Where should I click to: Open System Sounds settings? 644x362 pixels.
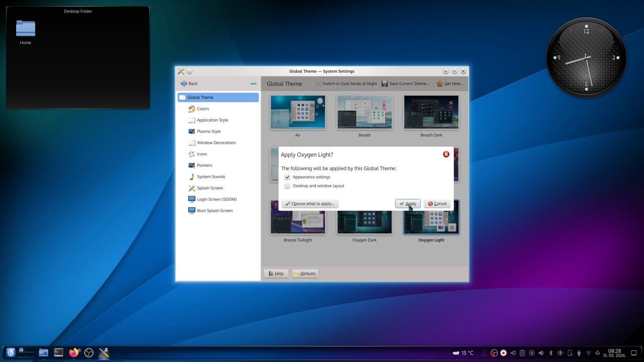tap(218, 176)
